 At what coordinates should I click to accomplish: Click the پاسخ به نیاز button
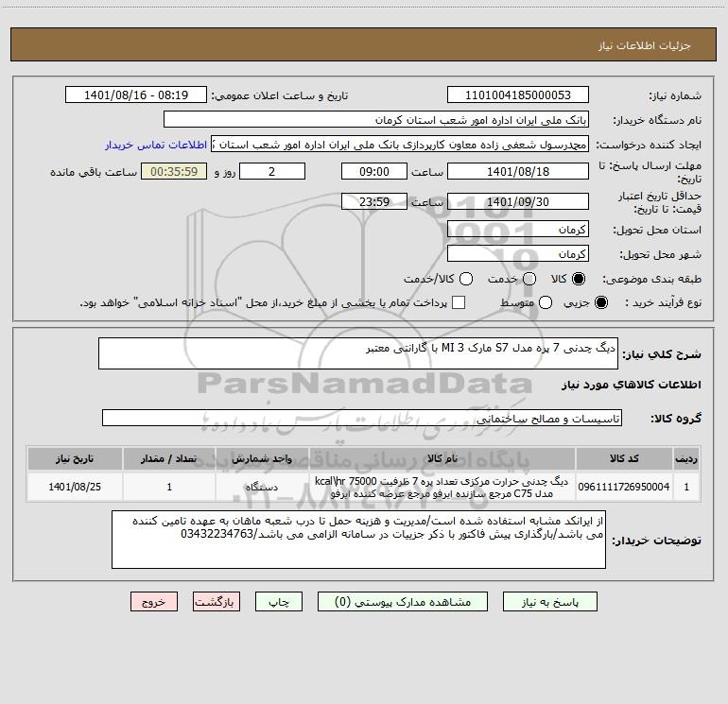click(x=550, y=602)
